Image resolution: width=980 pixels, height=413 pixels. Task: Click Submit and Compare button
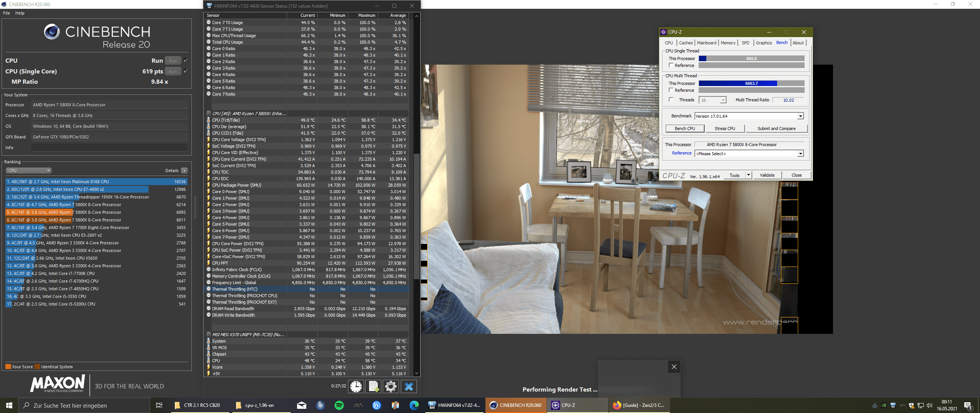776,128
